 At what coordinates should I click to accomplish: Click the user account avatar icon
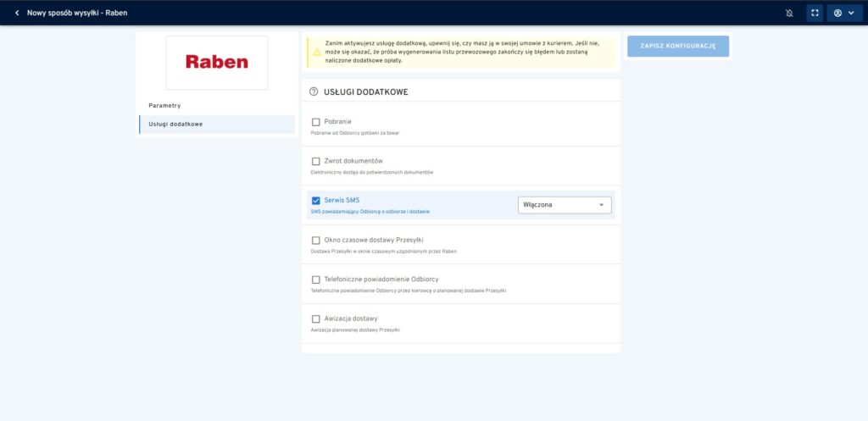click(x=838, y=13)
